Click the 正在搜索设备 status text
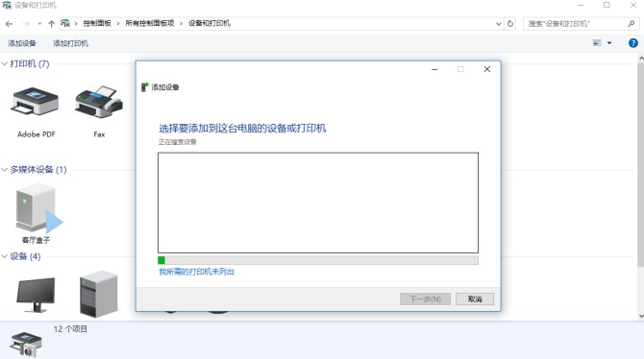The image size is (644, 359). pyautogui.click(x=178, y=142)
